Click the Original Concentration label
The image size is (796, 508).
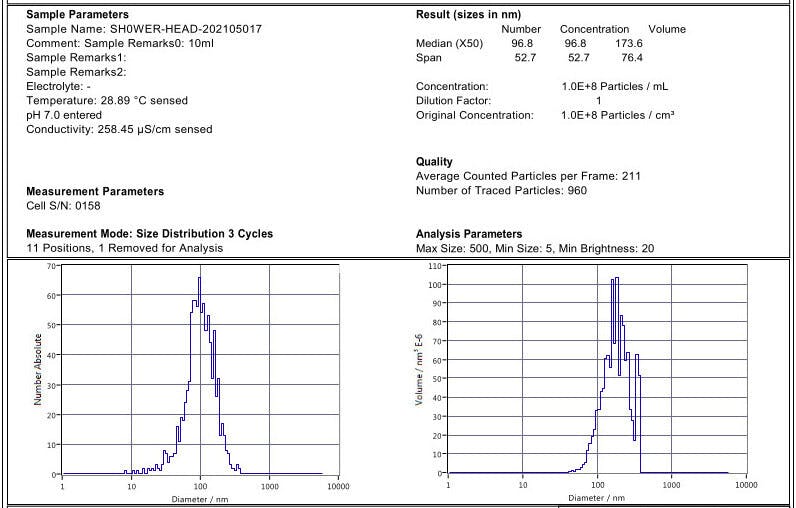pos(475,115)
